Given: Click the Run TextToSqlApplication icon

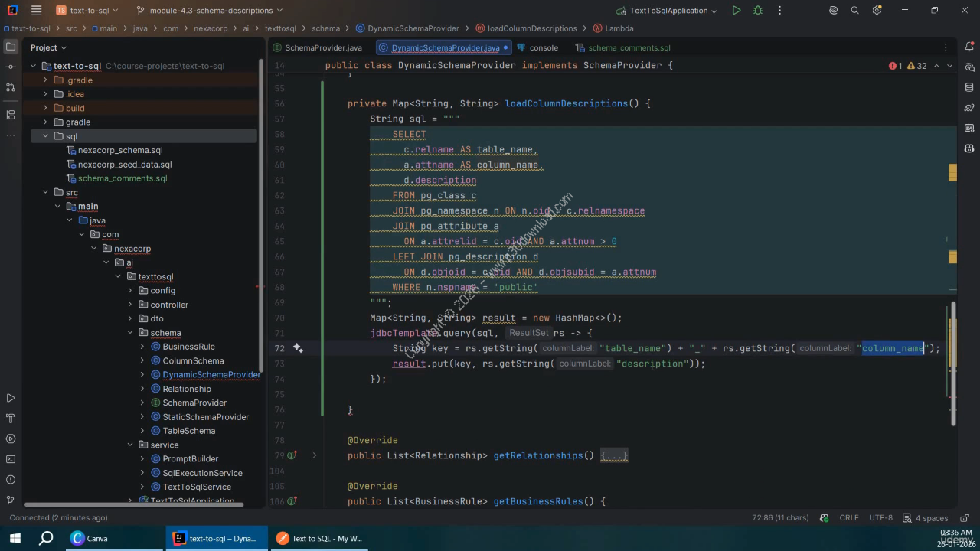Looking at the screenshot, I should 736,11.
